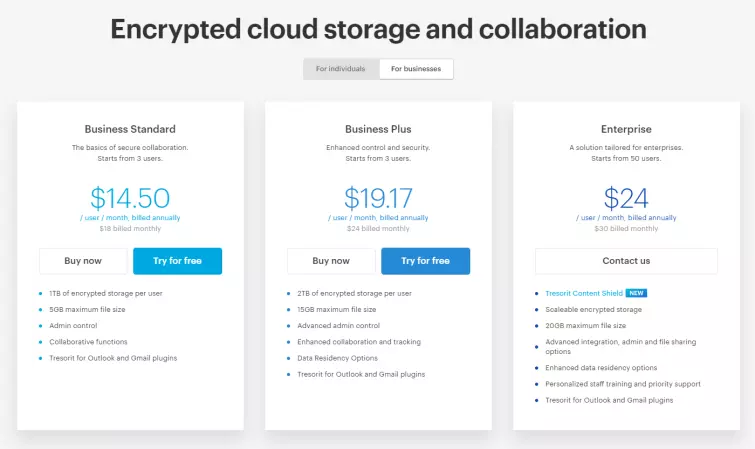Click the 1TB of encrypted storage item

click(104, 294)
